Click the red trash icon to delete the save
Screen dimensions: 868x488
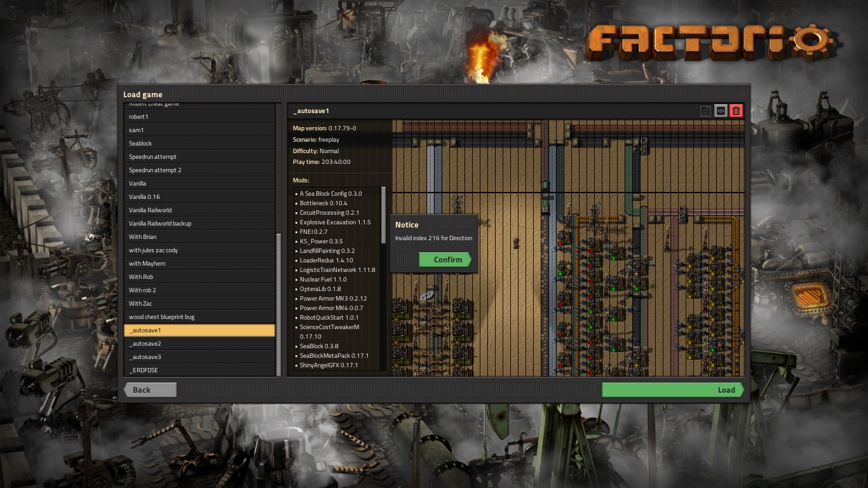coord(736,111)
